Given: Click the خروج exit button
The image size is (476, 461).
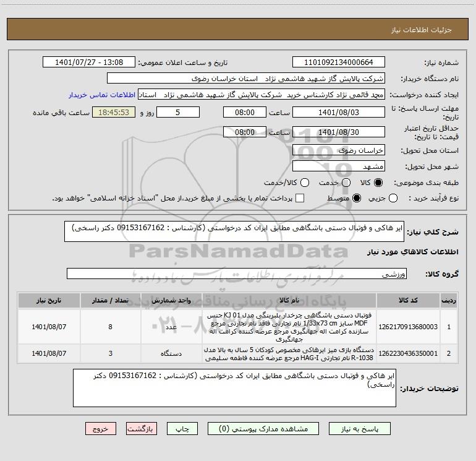Looking at the screenshot, I should [101, 428].
